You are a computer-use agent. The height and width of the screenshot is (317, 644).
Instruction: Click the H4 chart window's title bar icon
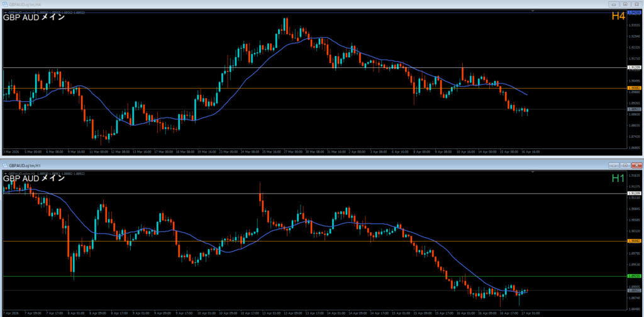(5, 4)
